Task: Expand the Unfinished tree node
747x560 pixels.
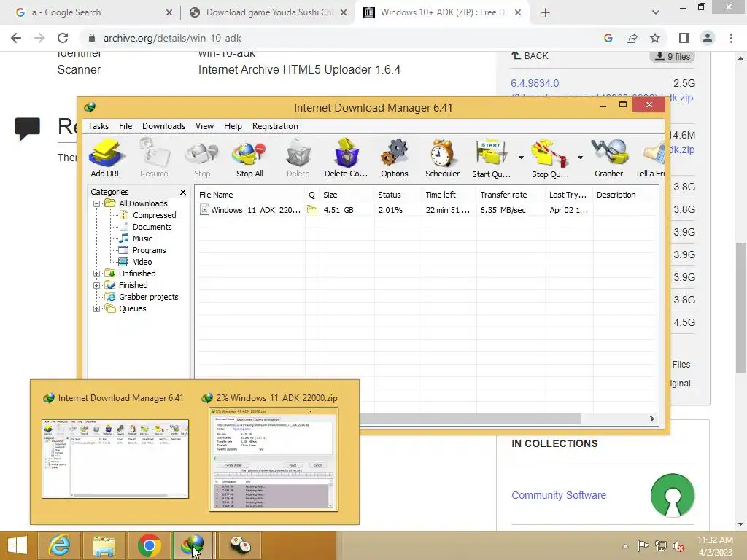Action: tap(96, 274)
